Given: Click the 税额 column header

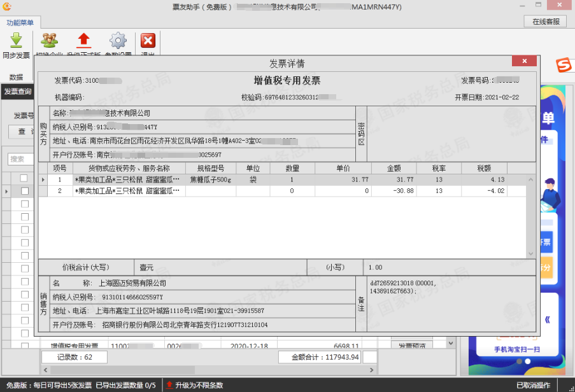Looking at the screenshot, I should click(x=484, y=168).
